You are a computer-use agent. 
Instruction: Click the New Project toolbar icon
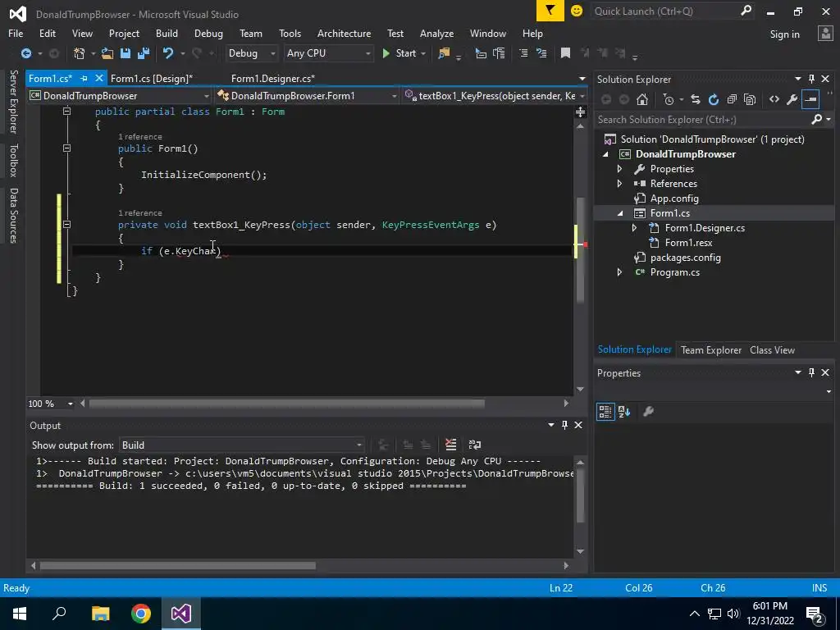pos(80,53)
